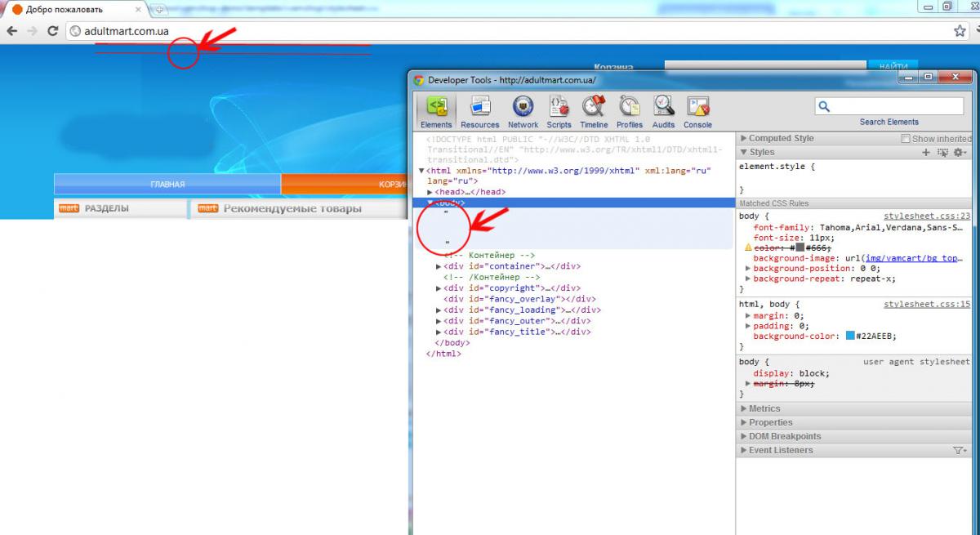Image resolution: width=980 pixels, height=535 pixels.
Task: Select div id fancy_overlay row
Action: 519,299
